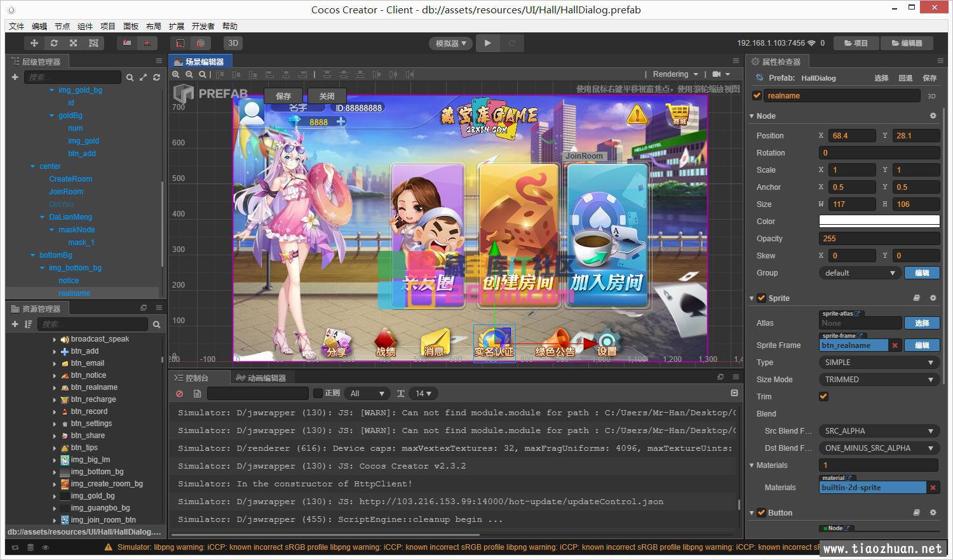Open the console log file icon
This screenshot has height=560, width=953.
coord(197,394)
